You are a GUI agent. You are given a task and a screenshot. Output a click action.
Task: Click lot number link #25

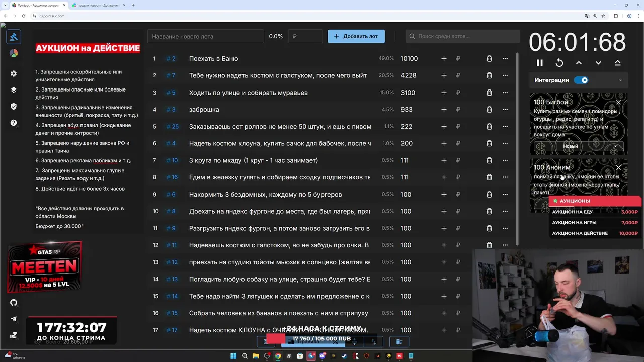click(x=172, y=126)
